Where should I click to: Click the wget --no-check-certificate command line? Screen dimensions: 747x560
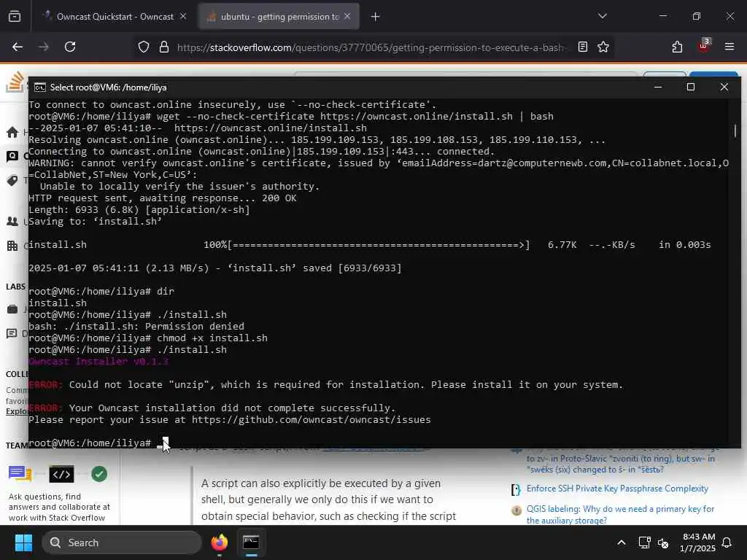coord(291,116)
